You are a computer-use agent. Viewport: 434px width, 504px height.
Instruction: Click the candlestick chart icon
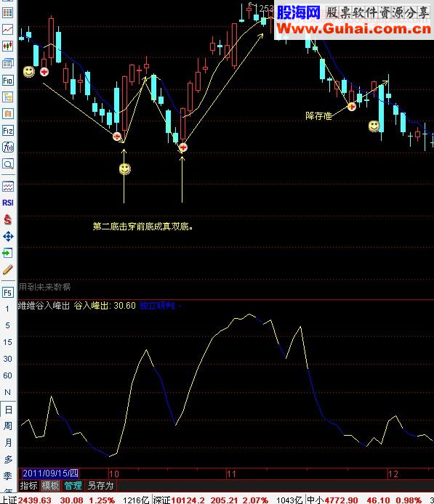[8, 46]
